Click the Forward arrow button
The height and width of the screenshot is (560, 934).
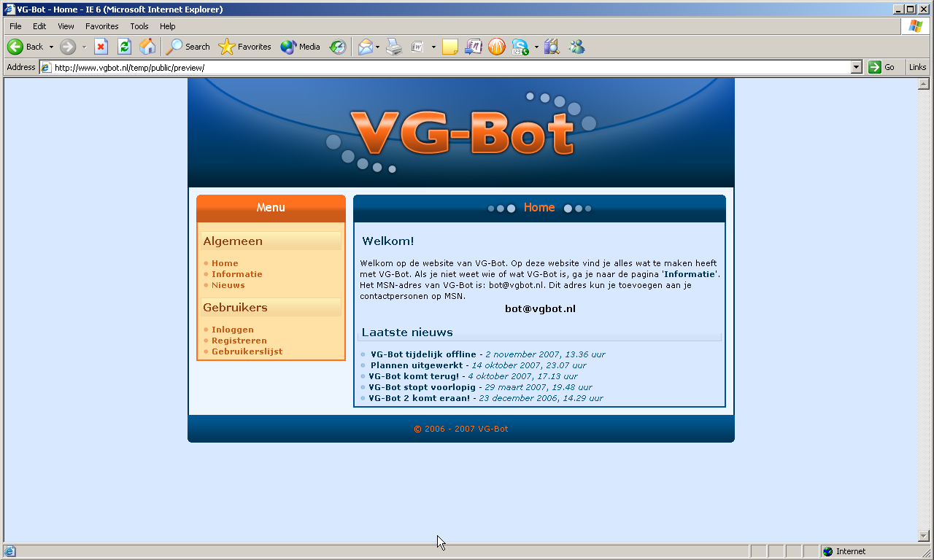[68, 47]
